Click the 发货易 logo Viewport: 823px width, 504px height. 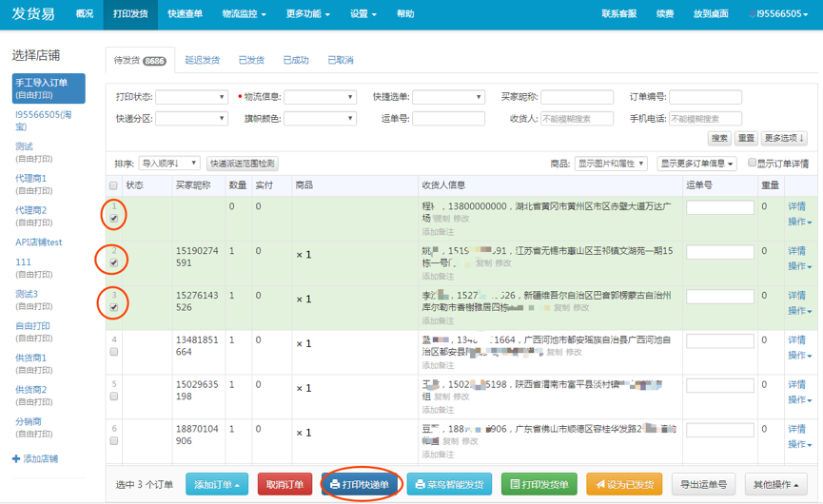pos(33,13)
